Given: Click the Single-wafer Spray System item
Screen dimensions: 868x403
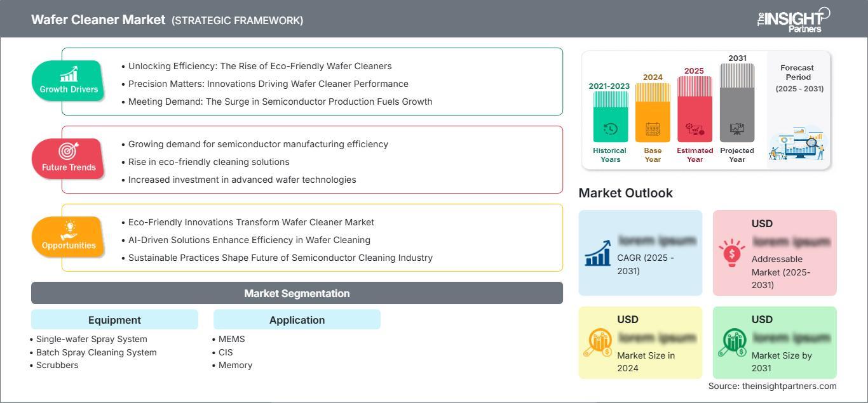Looking at the screenshot, I should point(92,339).
